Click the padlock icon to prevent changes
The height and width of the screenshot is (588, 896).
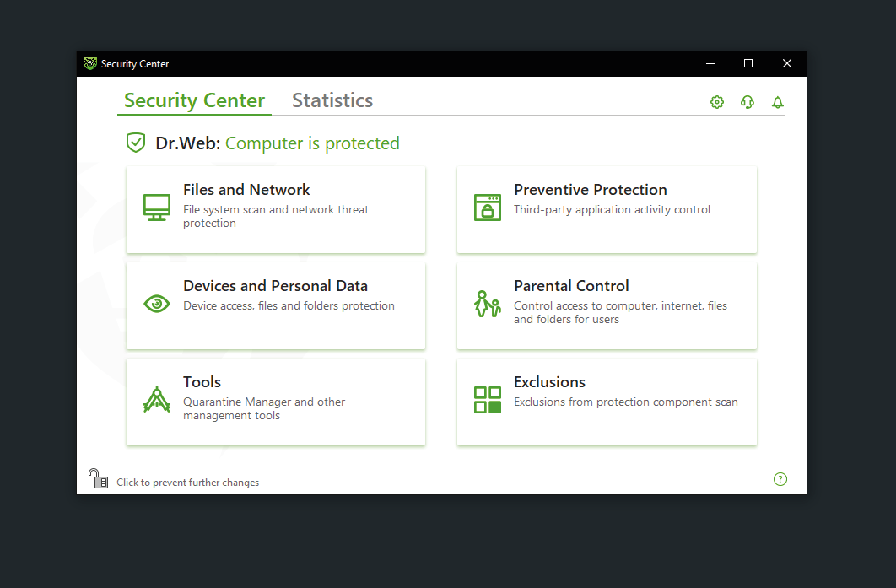tap(98, 479)
